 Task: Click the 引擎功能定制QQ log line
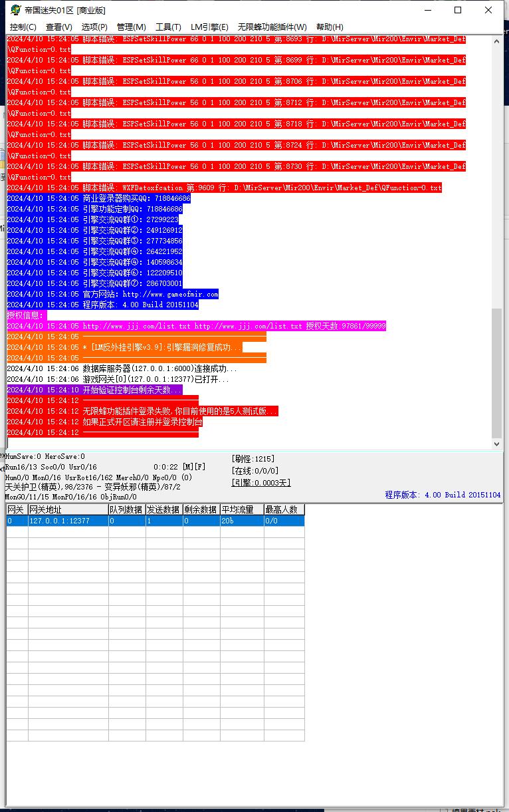(94, 209)
